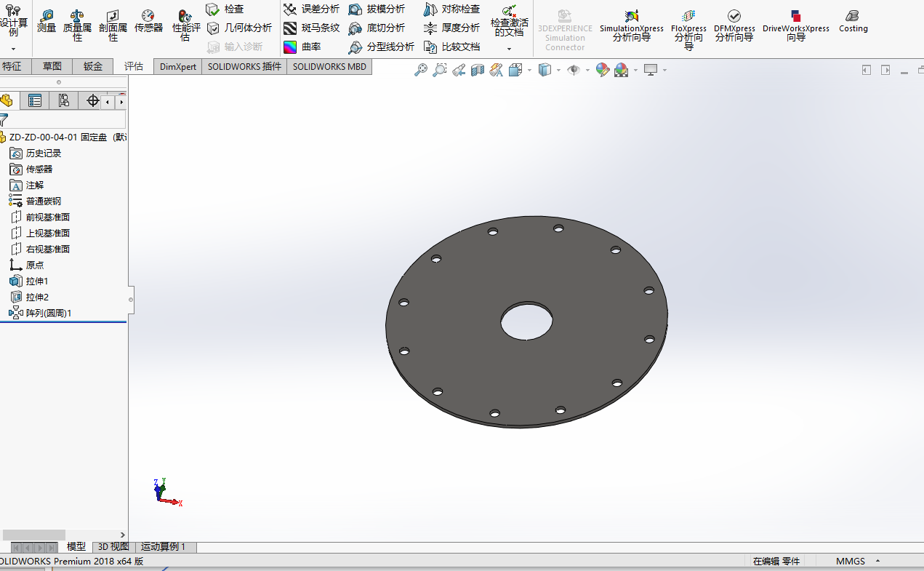Launch DriveWorksXpress 向导
Screen dimensions: 924x571
pyautogui.click(x=796, y=26)
